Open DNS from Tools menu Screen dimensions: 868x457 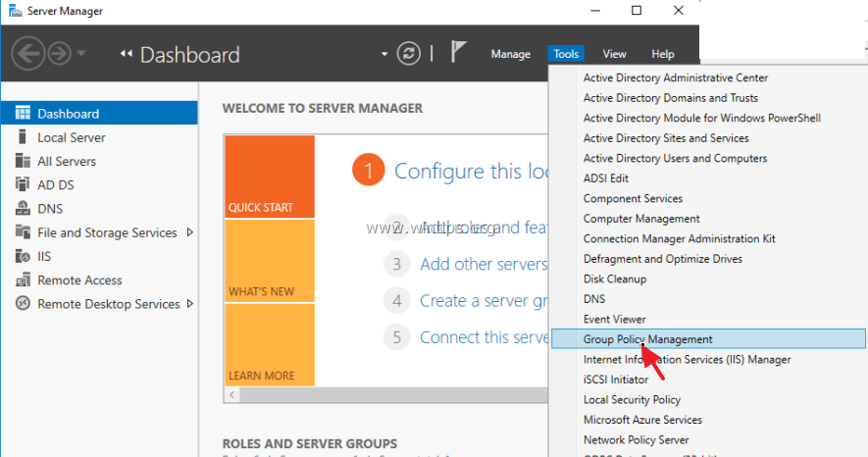pyautogui.click(x=594, y=299)
